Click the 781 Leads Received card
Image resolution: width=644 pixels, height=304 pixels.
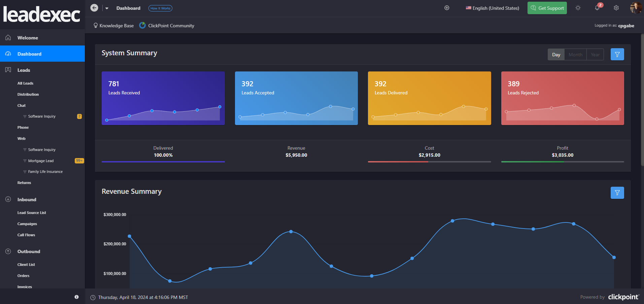coord(163,98)
